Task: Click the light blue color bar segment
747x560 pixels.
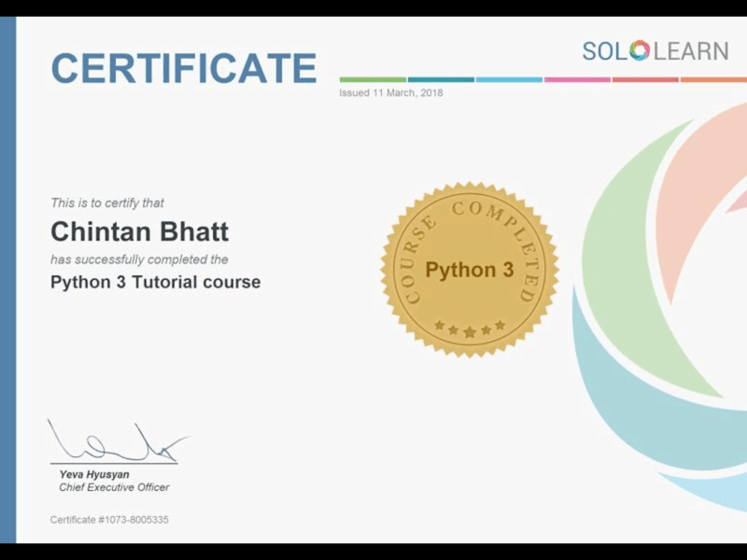Action: click(509, 79)
